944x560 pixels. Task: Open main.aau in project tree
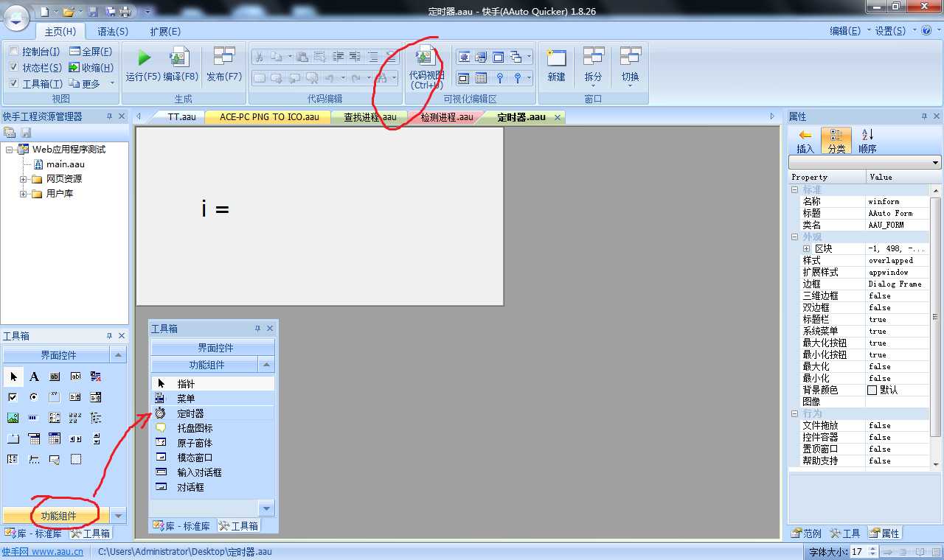coord(65,164)
